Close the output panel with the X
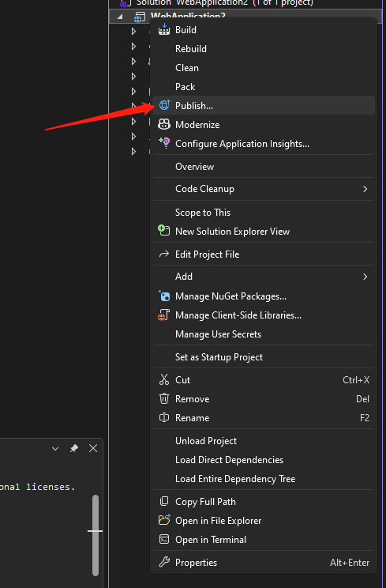This screenshot has width=386, height=588. click(93, 448)
